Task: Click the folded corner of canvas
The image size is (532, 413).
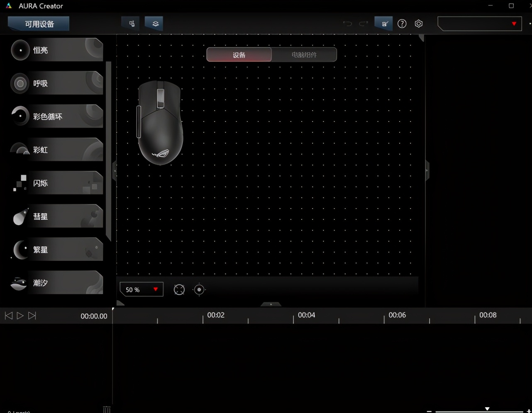Action: click(x=421, y=38)
